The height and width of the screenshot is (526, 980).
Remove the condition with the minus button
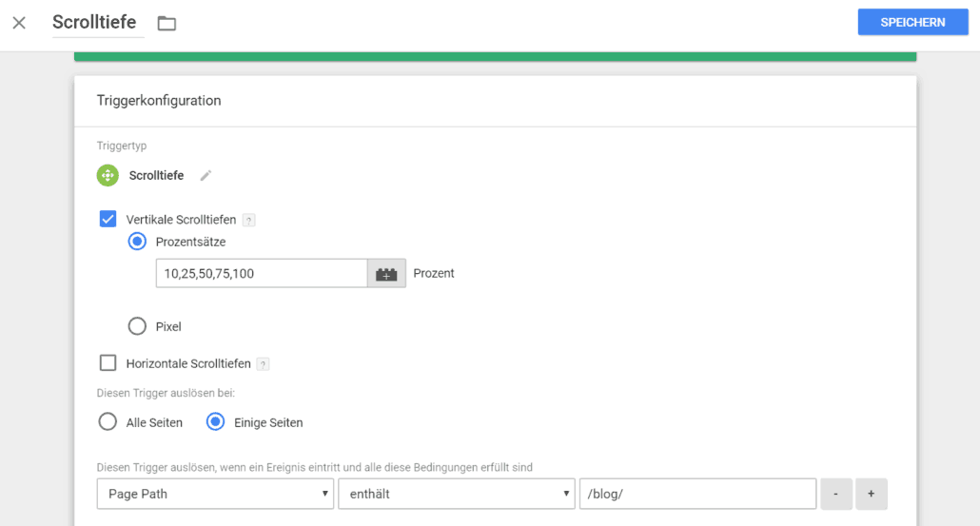pyautogui.click(x=835, y=495)
